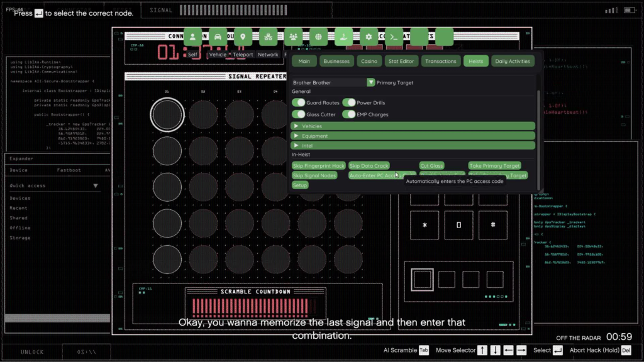Open the Settings gear icon

369,37
